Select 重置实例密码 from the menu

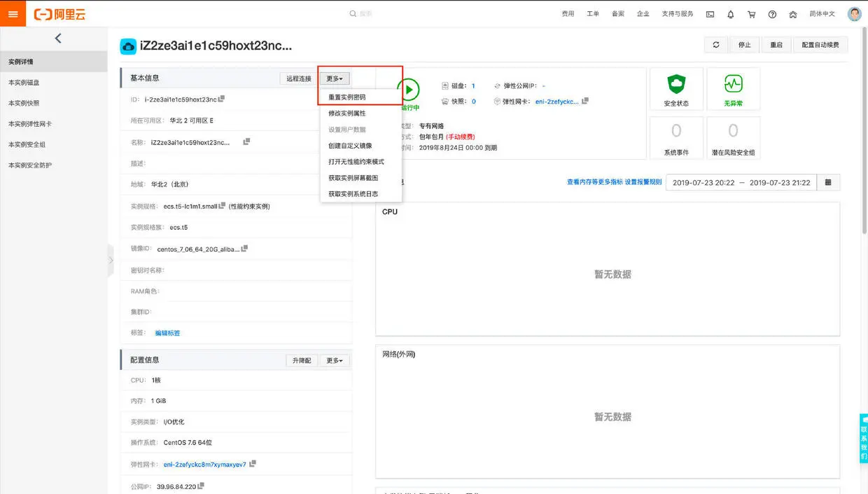click(347, 97)
